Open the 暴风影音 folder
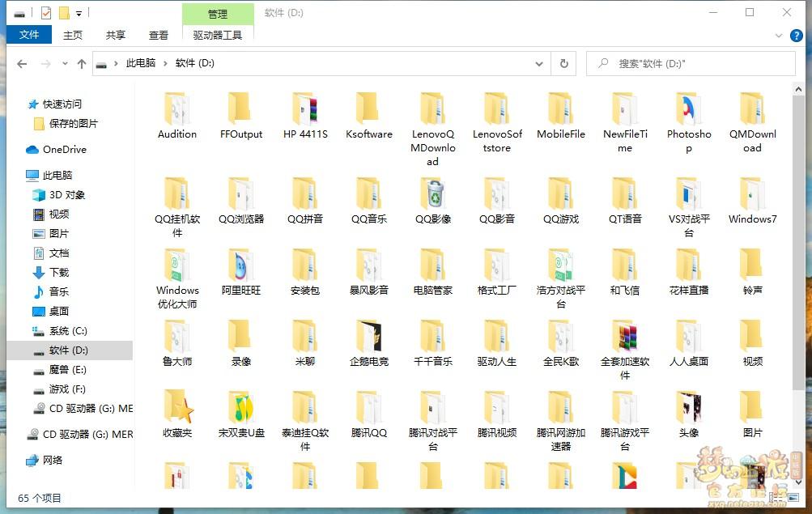The width and height of the screenshot is (812, 514). coord(369,272)
